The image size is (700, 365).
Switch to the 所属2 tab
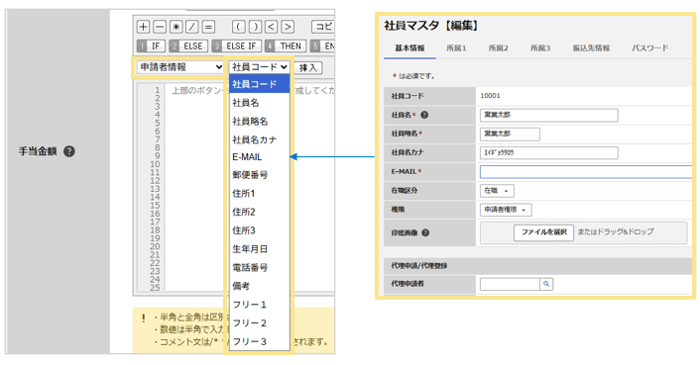pyautogui.click(x=498, y=48)
